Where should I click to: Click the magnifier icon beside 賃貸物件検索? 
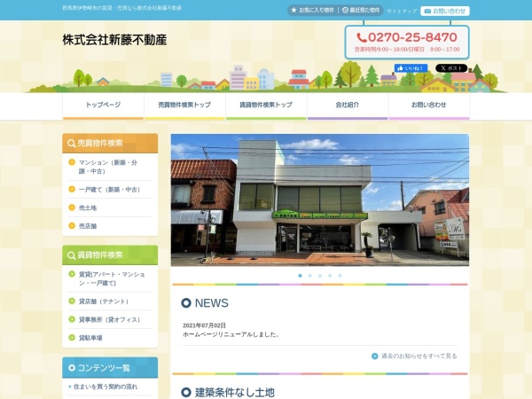tap(71, 255)
